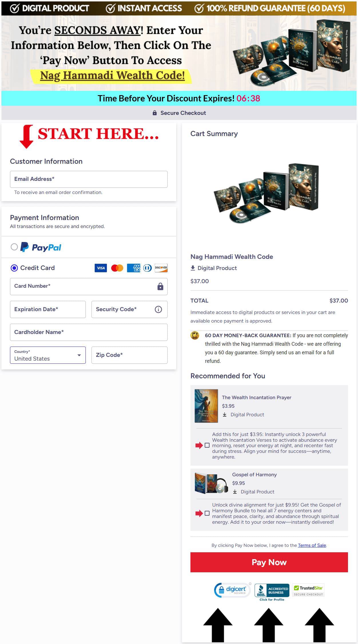Click into the Cardholder Name field

89,332
